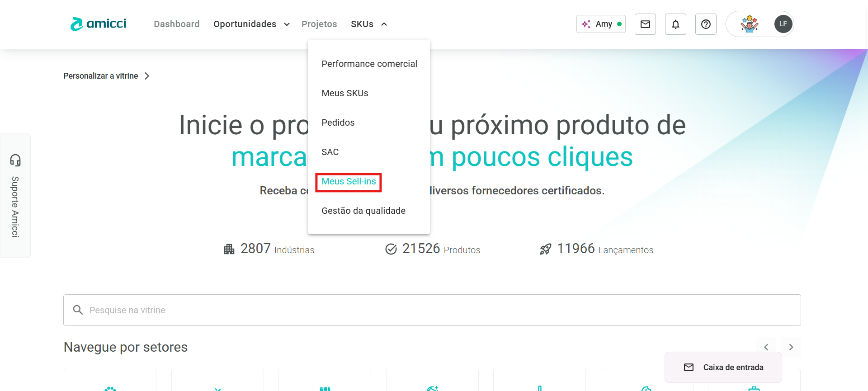Viewport: 868px width, 391px height.
Task: Click the help question mark icon
Action: click(706, 24)
